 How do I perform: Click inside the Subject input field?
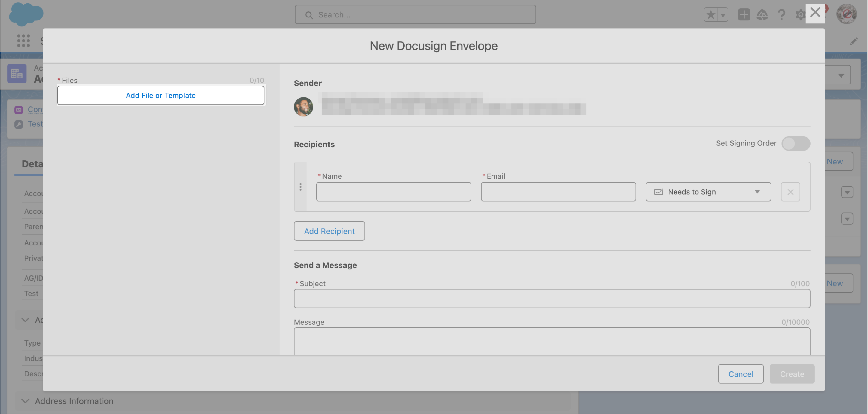(x=552, y=299)
